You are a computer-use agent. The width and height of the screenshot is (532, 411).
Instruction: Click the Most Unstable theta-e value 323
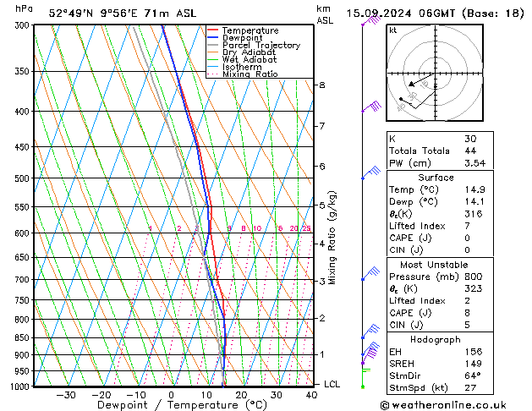[x=474, y=288]
